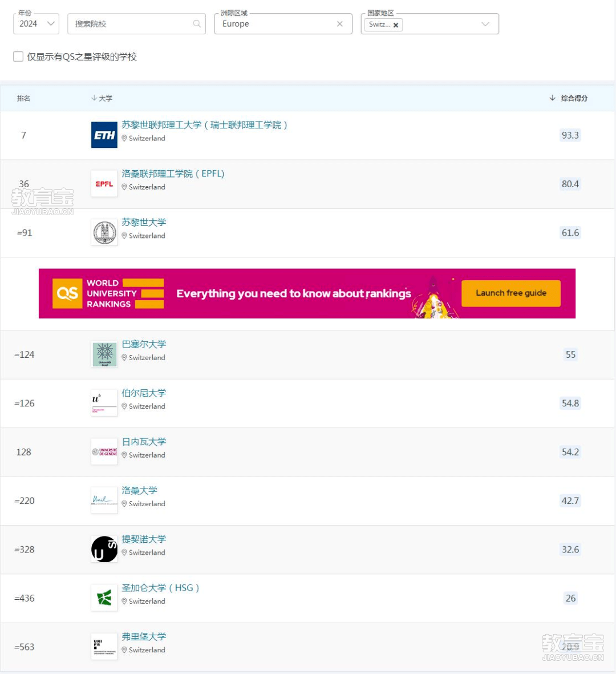
Task: Open 洛桑联邦理工学院 (EPFL) link
Action: point(173,173)
